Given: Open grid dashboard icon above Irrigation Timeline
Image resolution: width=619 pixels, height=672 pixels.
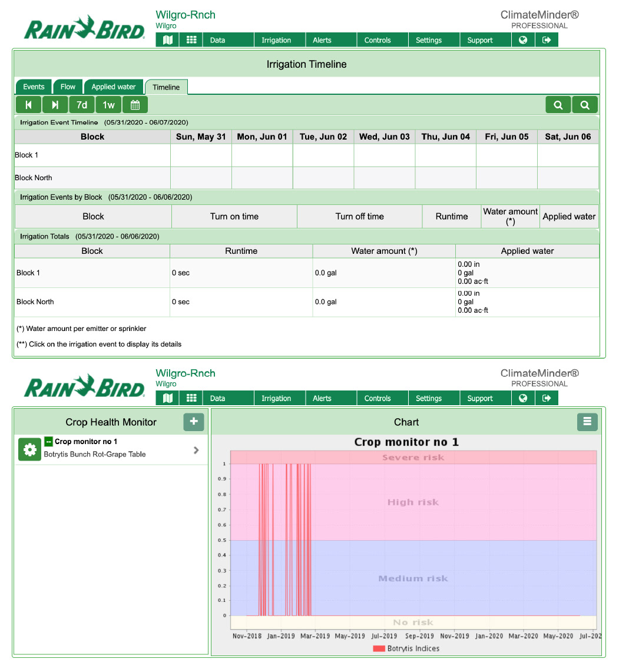Looking at the screenshot, I should coord(191,40).
